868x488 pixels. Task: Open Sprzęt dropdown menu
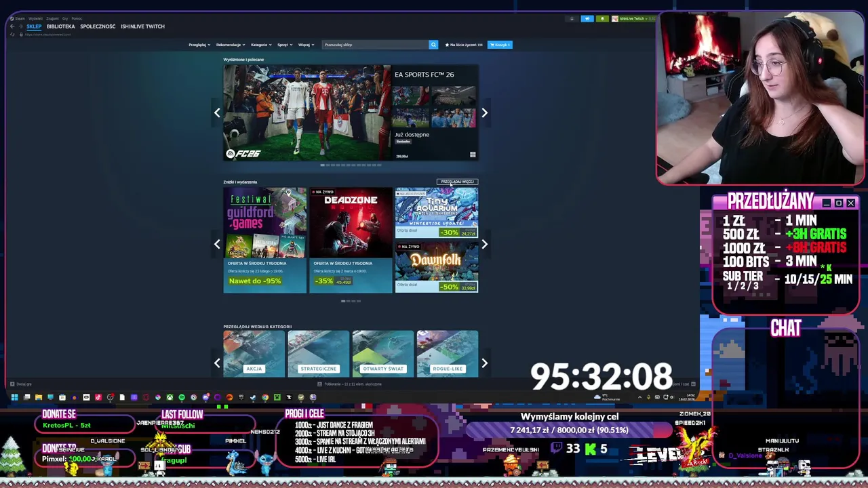click(x=285, y=45)
